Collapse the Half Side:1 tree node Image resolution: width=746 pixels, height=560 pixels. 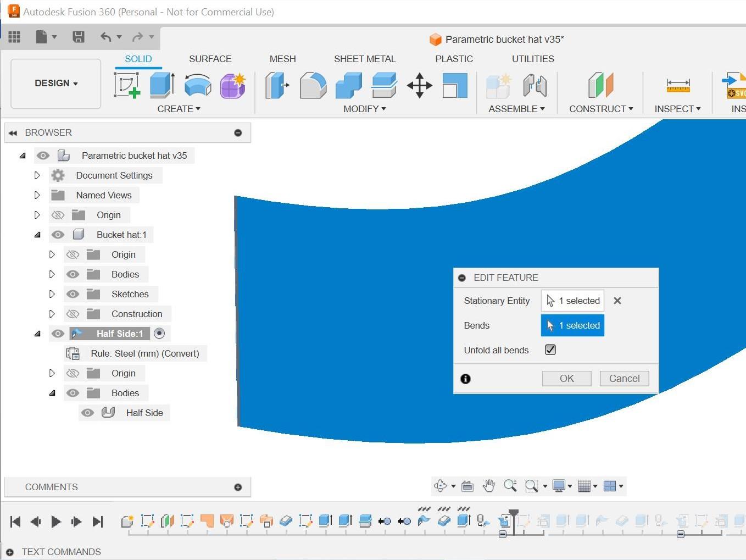(37, 334)
